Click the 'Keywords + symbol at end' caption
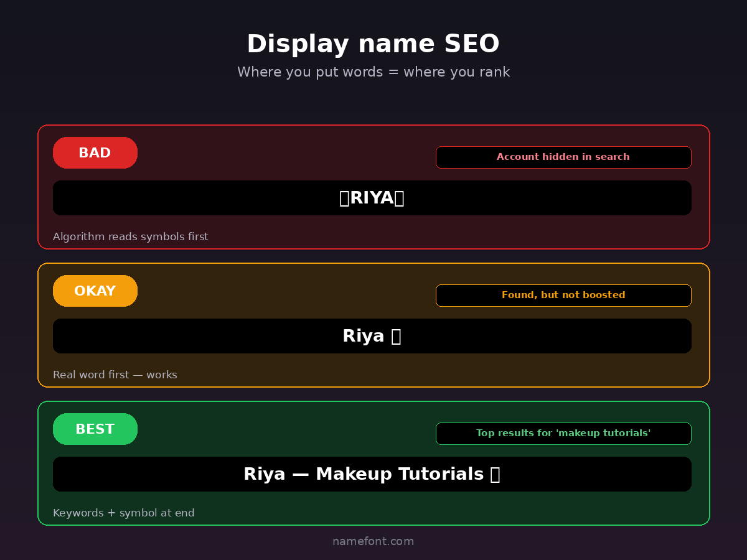Viewport: 747px width, 560px height. (124, 513)
